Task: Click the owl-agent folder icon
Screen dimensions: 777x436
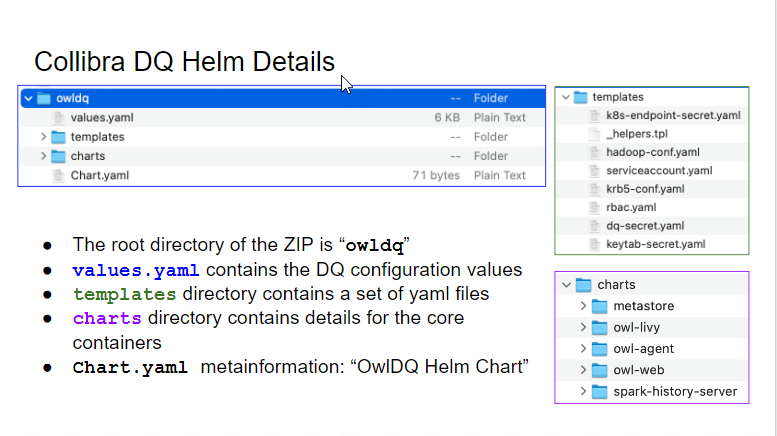Action: [x=599, y=348]
